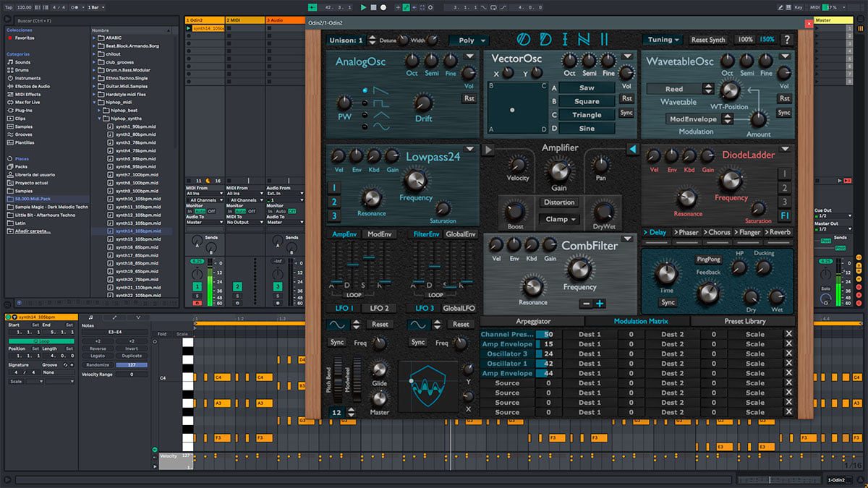Click the CombFilter minus polarity button

(x=587, y=304)
